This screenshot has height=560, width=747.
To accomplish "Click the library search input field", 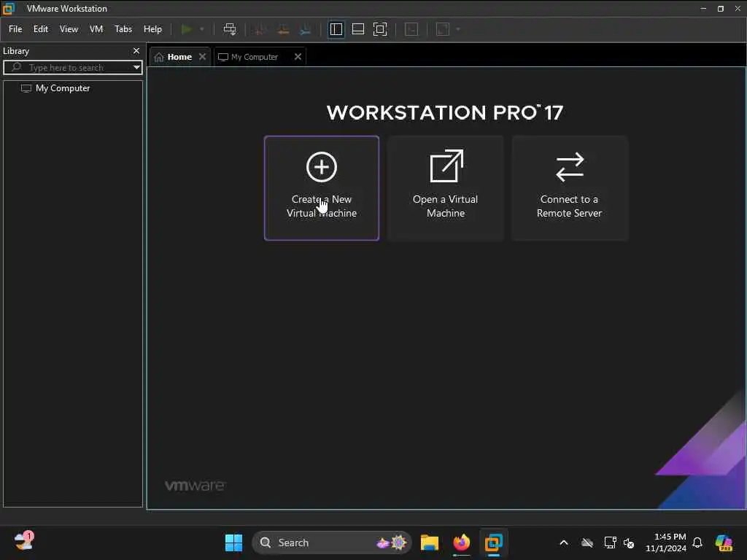I will click(x=72, y=67).
